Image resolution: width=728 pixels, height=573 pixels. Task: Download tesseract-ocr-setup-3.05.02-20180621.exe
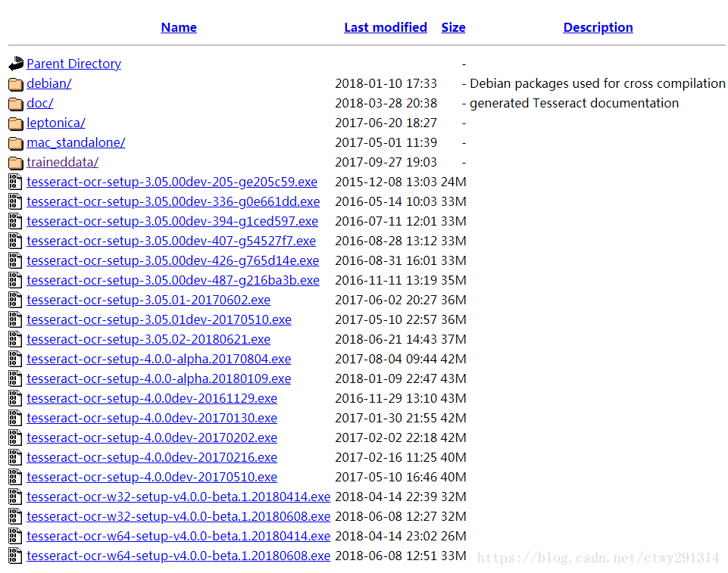point(148,340)
